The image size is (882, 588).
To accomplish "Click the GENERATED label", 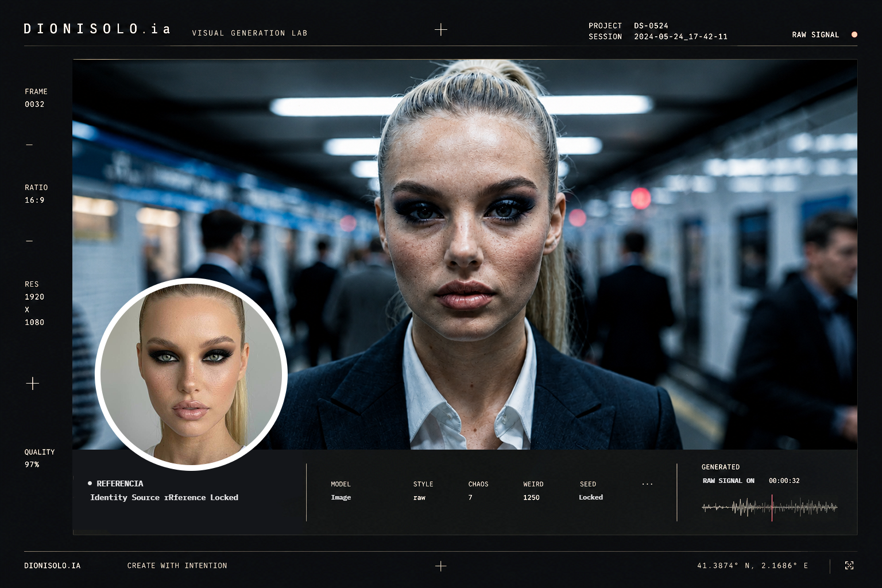I will pos(721,467).
